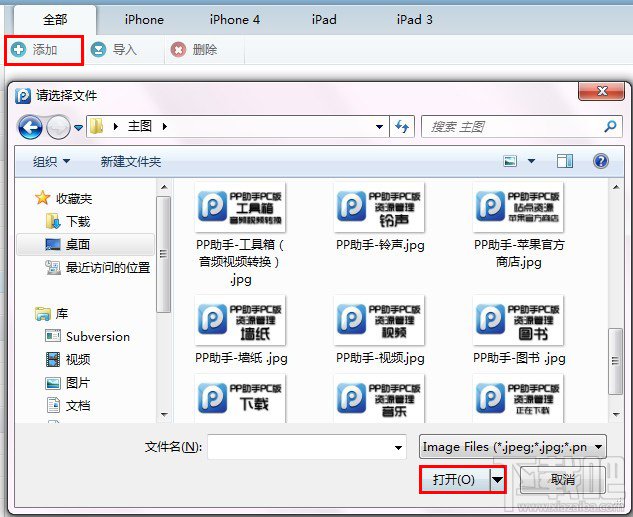Viewport: 633px width, 517px height.
Task: Click the greyed forward navigation arrow
Action: pyautogui.click(x=59, y=127)
